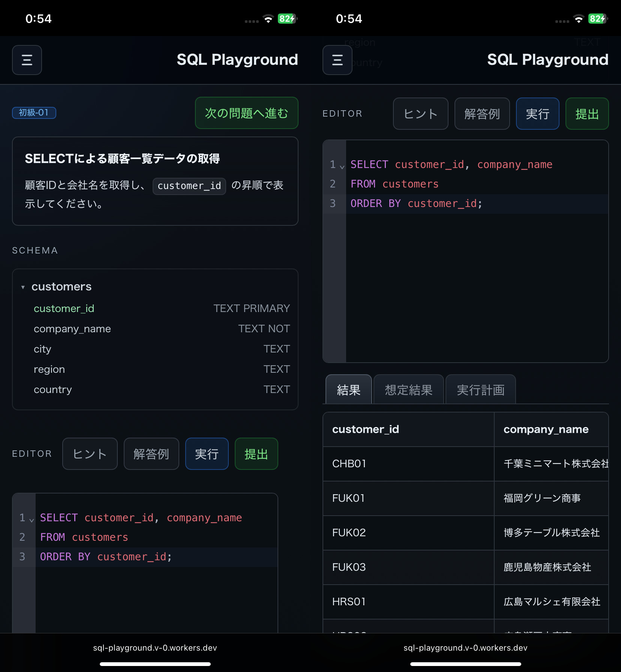Click the 初級-01 level badge
This screenshot has height=672, width=621.
click(34, 112)
